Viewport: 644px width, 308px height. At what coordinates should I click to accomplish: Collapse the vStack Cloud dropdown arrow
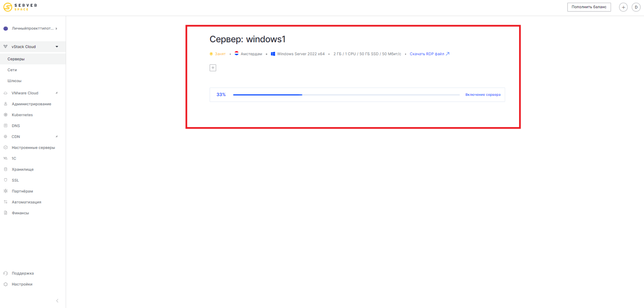(57, 47)
